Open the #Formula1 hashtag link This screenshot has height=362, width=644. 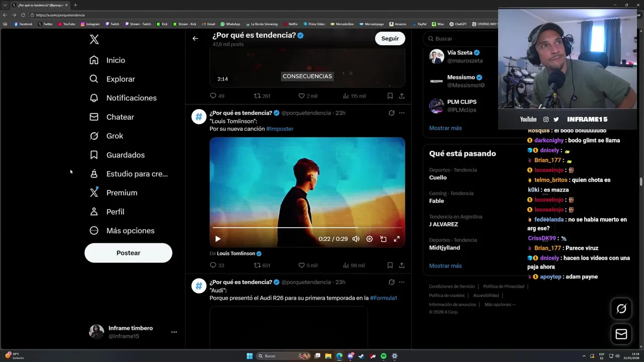point(383,298)
